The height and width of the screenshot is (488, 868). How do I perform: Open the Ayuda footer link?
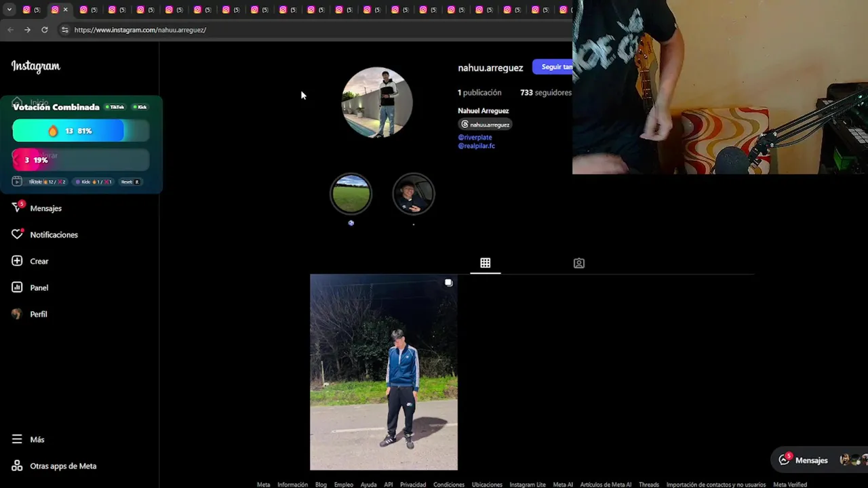368,485
